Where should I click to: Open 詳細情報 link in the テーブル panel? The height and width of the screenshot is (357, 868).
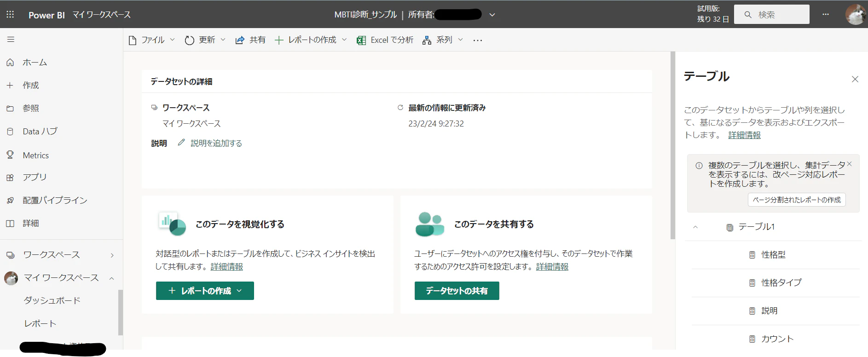click(x=745, y=135)
